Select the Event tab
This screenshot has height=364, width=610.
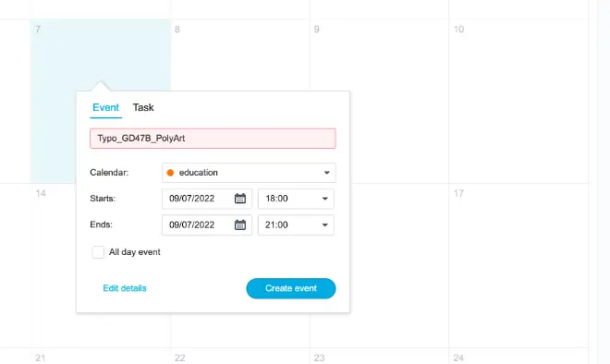point(105,107)
